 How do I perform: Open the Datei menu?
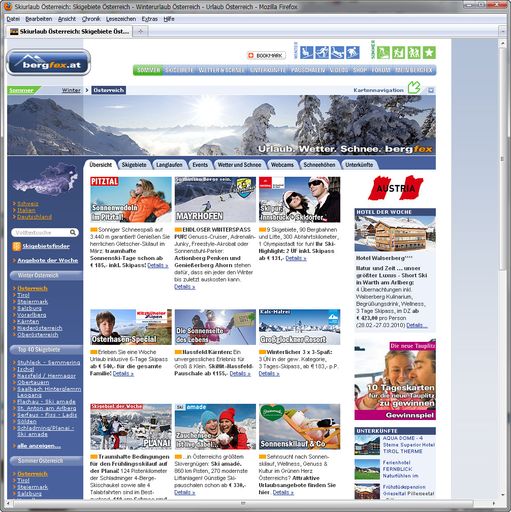tap(13, 19)
